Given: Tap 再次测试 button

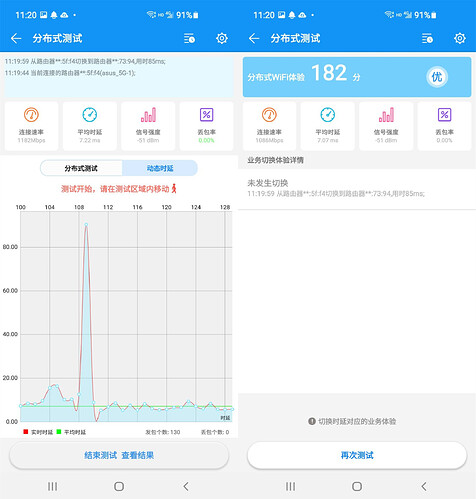Looking at the screenshot, I should point(357,455).
